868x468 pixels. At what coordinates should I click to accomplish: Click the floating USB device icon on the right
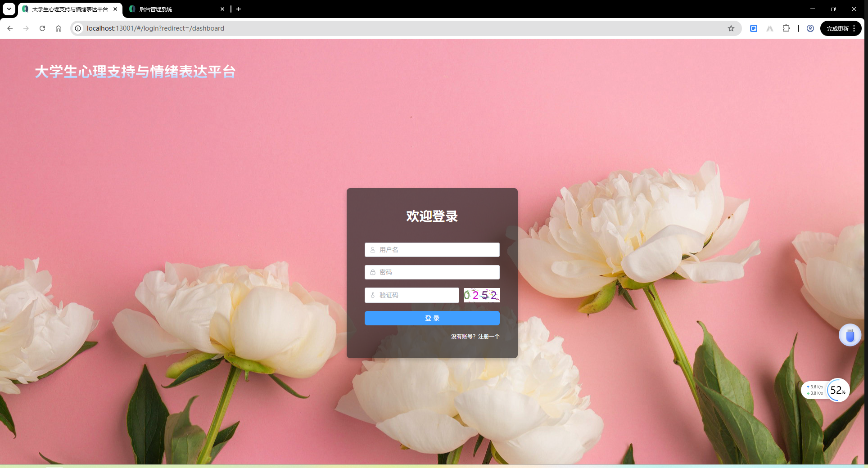tap(850, 335)
